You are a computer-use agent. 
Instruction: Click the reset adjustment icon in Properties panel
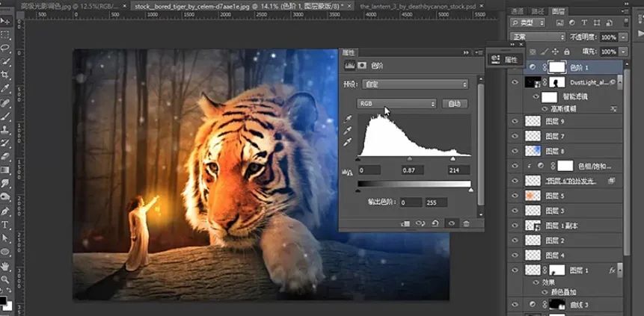coord(435,223)
